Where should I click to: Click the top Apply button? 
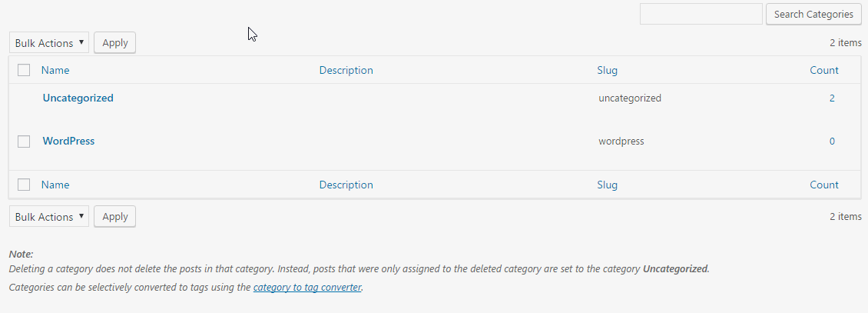pos(114,43)
